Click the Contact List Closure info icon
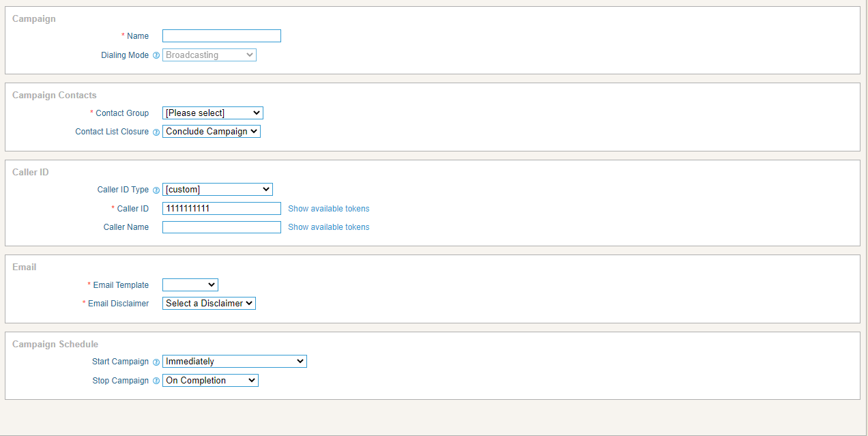 pos(156,132)
